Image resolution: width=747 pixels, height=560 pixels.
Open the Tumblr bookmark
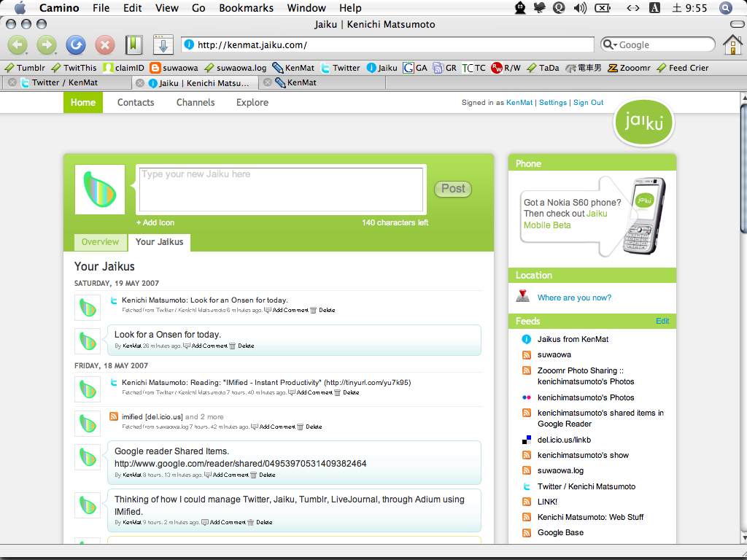pyautogui.click(x=26, y=68)
